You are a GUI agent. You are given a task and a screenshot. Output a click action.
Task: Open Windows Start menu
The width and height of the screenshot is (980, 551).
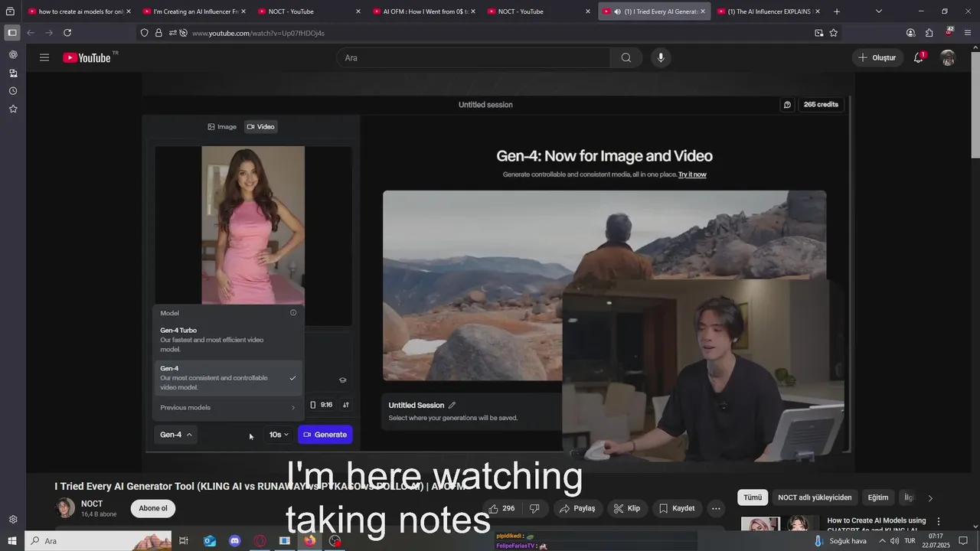tap(11, 541)
